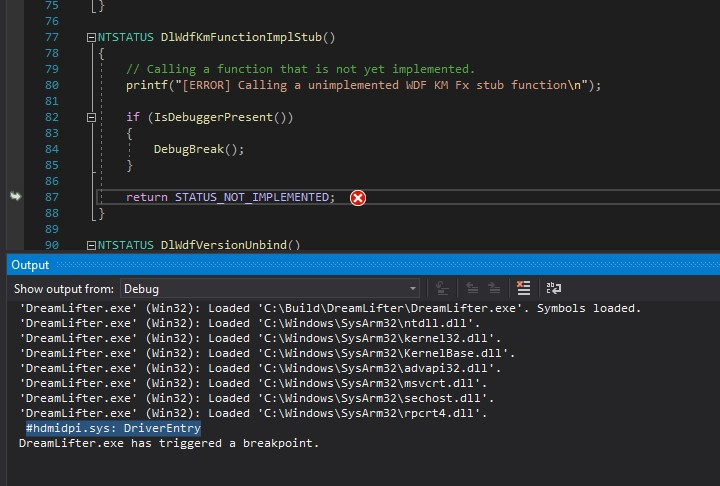Click the output line loading rpcrt4.dll
720x486 pixels.
[253, 413]
